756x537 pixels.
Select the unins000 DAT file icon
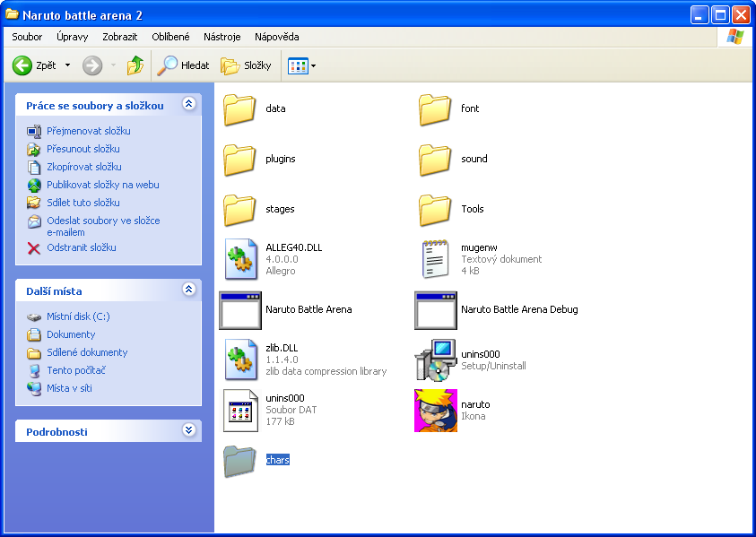click(240, 411)
